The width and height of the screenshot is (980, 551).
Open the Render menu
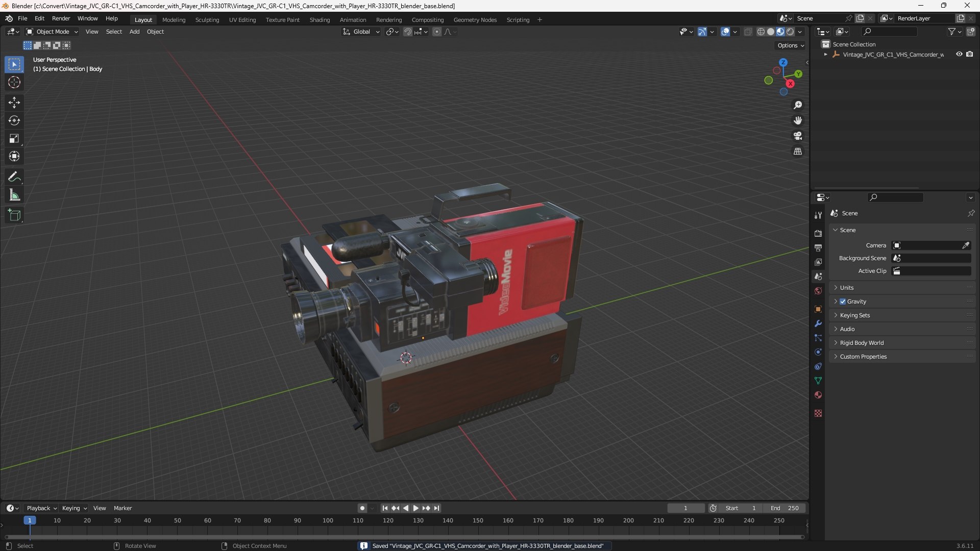pos(61,18)
